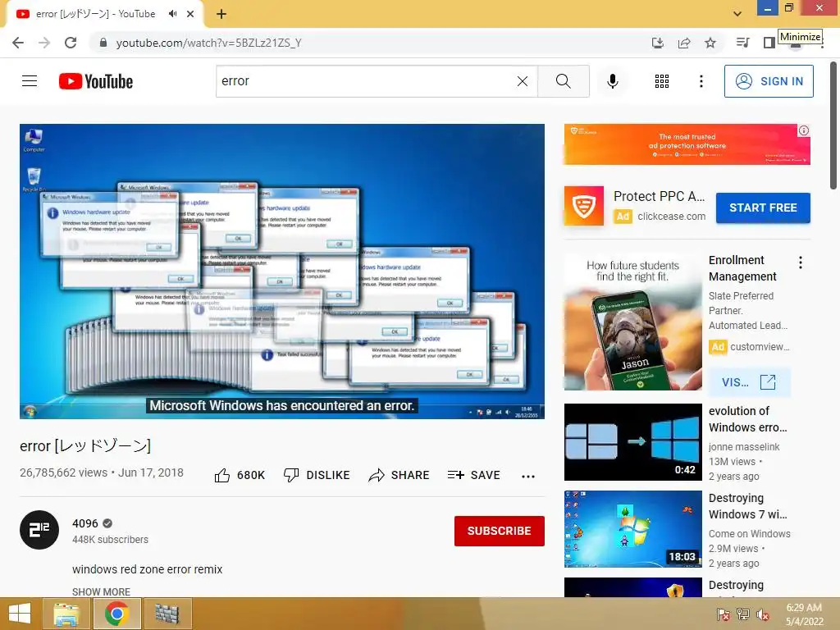Click the jonne masselink channel name
Viewport: 840px width, 630px height.
click(x=743, y=447)
